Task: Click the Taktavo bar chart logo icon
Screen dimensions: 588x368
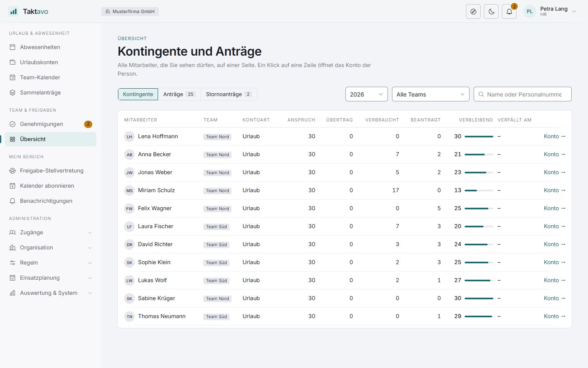Action: click(13, 11)
